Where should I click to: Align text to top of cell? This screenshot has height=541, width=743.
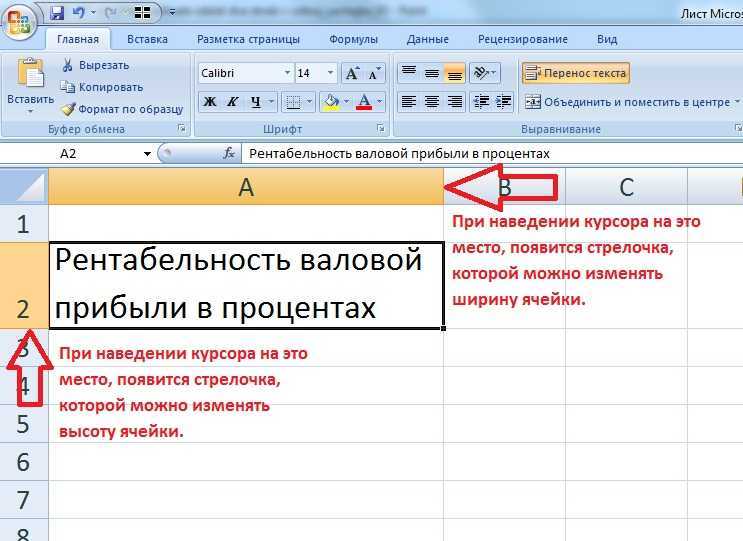408,72
